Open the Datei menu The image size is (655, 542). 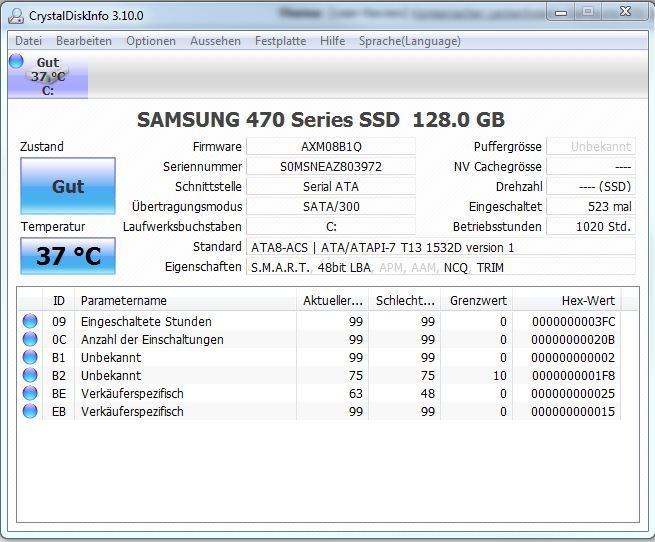click(28, 41)
